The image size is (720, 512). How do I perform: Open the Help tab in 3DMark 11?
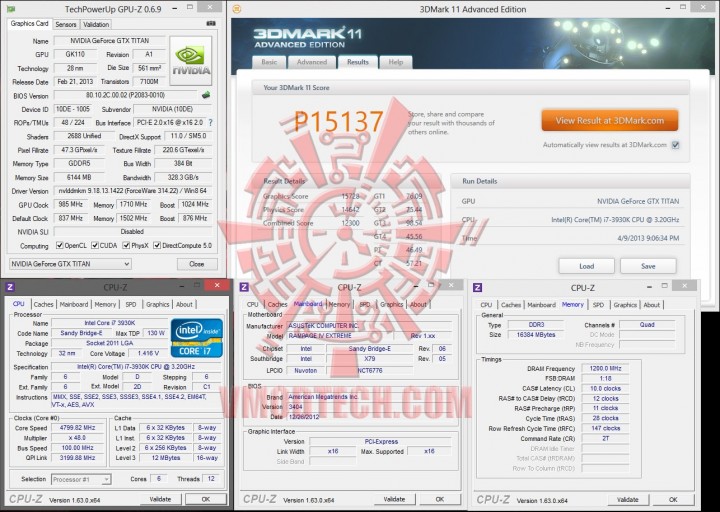pos(396,62)
